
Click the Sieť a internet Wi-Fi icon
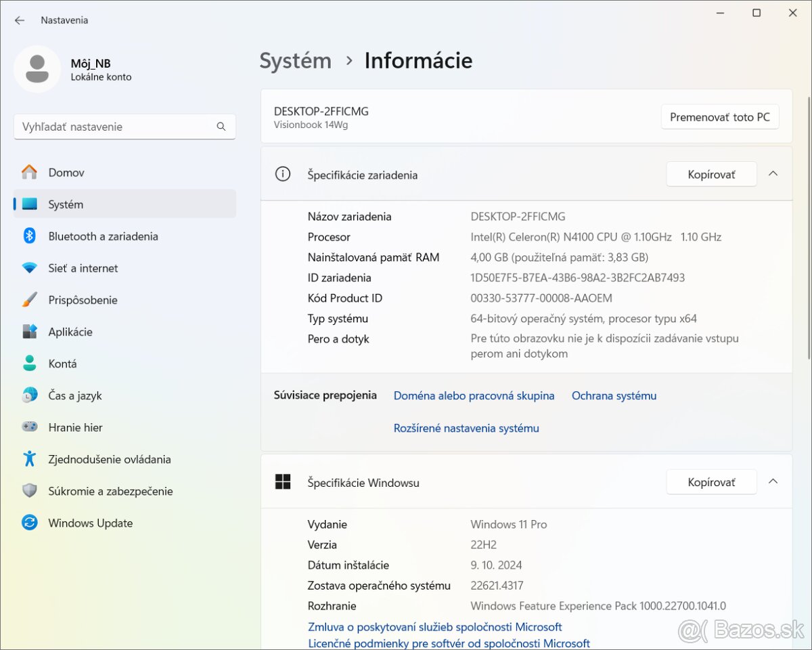pos(29,268)
